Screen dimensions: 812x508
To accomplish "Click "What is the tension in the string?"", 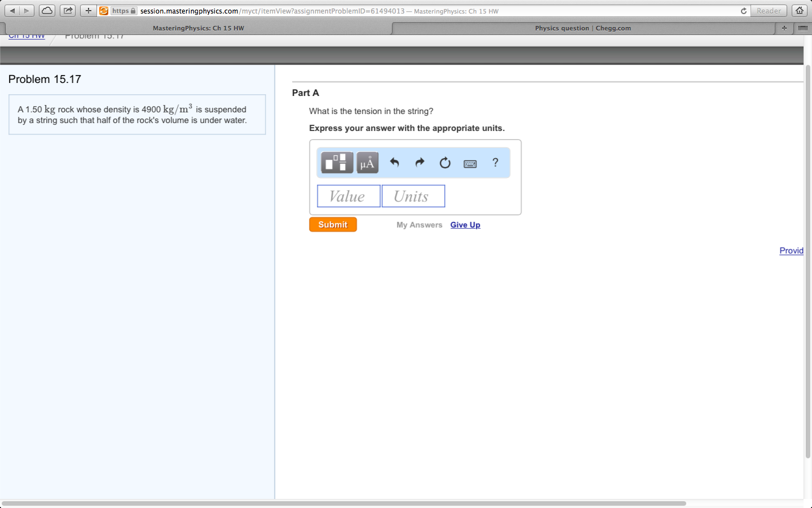I will point(371,111).
